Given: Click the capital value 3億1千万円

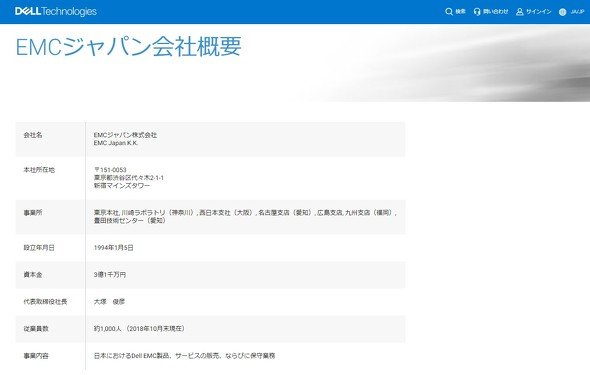Looking at the screenshot, I should pyautogui.click(x=110, y=275).
